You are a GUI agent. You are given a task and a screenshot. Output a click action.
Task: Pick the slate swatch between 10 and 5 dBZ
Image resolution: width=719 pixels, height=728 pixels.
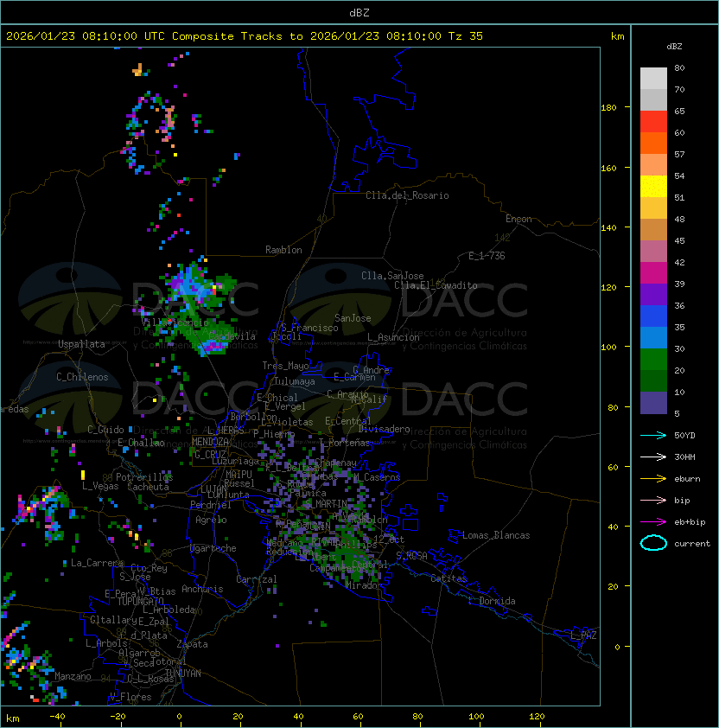[x=653, y=403]
